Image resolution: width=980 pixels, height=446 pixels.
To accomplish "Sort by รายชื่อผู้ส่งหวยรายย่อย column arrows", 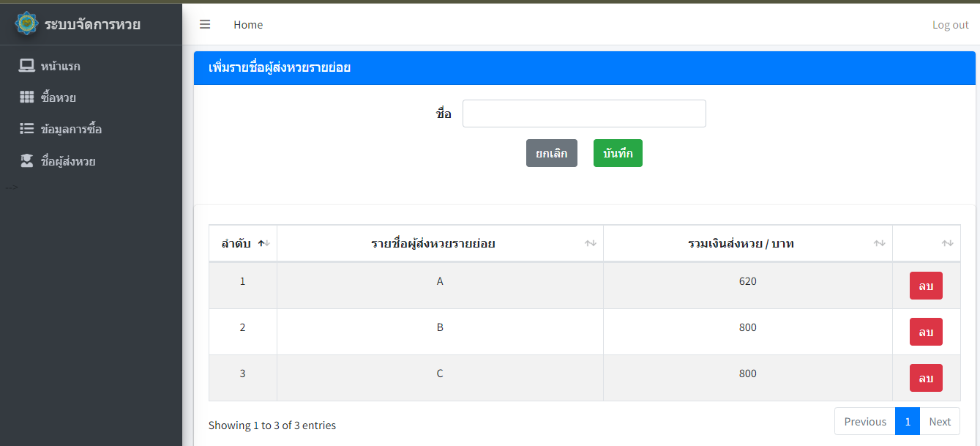I will [x=590, y=243].
